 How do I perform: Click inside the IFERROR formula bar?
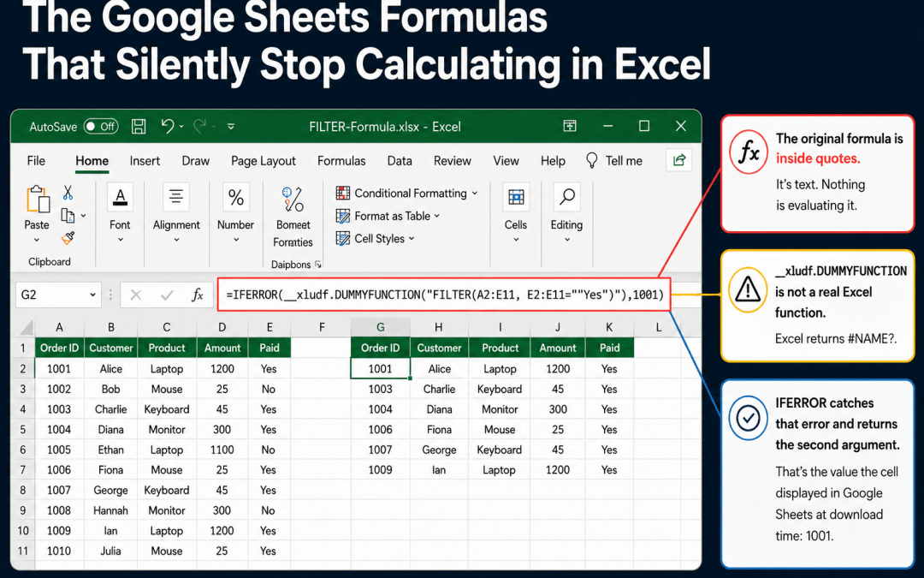[x=444, y=295]
